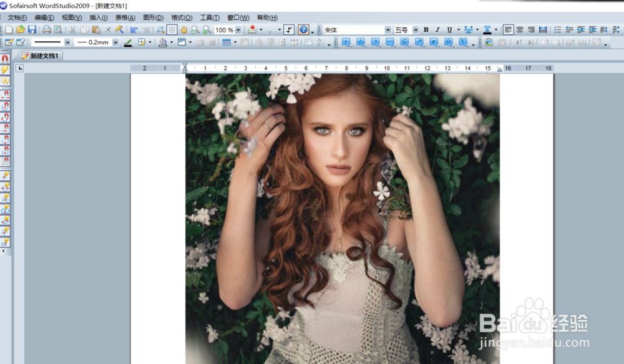Open the 图形(D) menu
Viewport: 624px width, 364px height.
pos(154,17)
